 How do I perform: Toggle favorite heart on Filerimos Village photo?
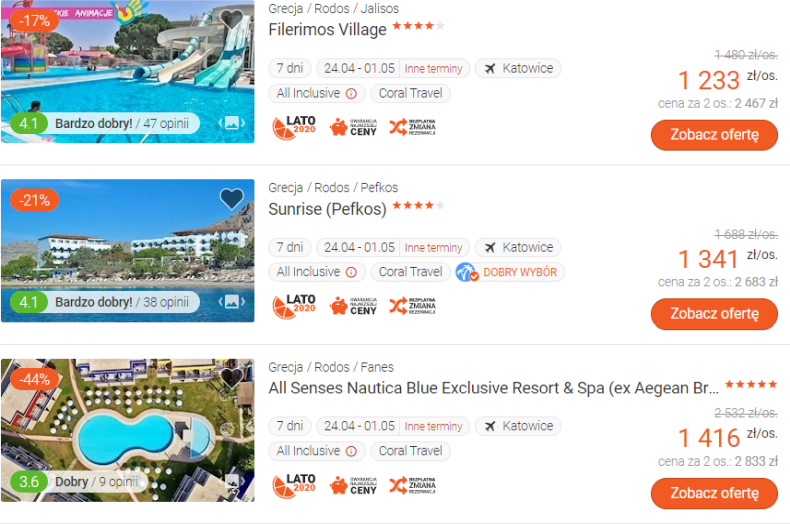click(x=232, y=20)
